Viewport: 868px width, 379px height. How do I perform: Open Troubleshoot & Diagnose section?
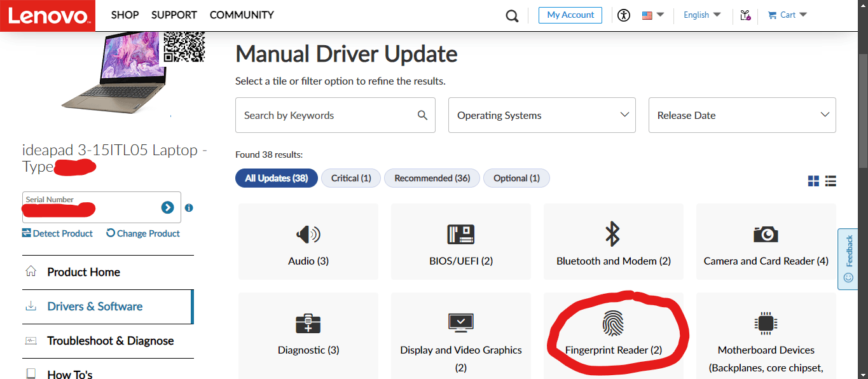tap(108, 341)
